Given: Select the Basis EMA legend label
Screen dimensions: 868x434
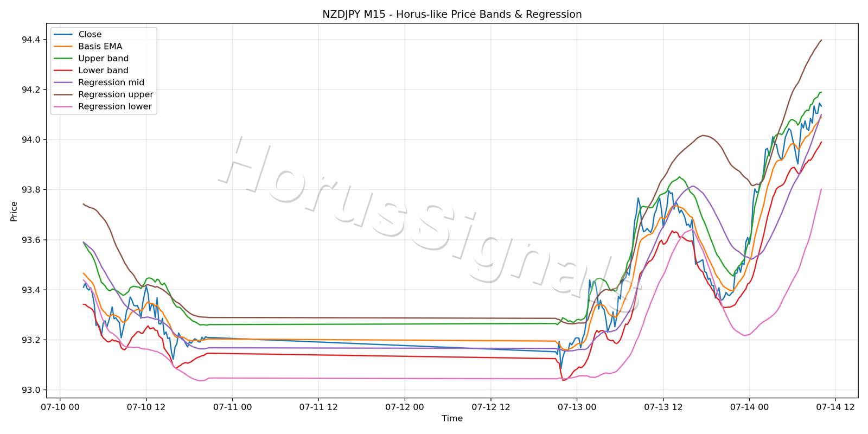Looking at the screenshot, I should tap(100, 47).
